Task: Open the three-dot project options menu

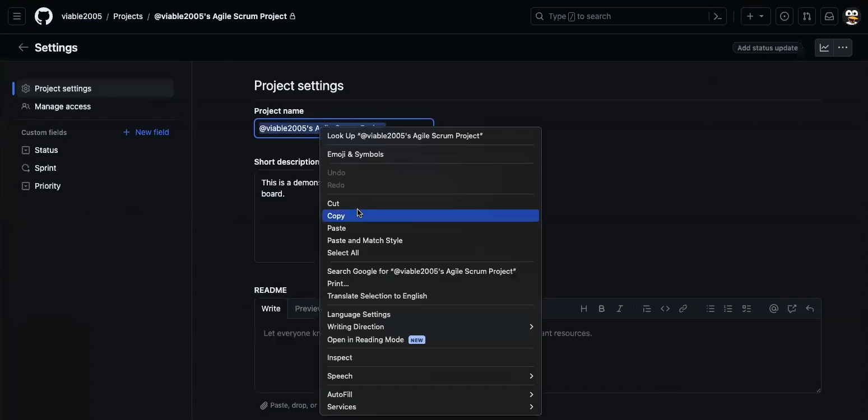Action: pyautogui.click(x=843, y=48)
